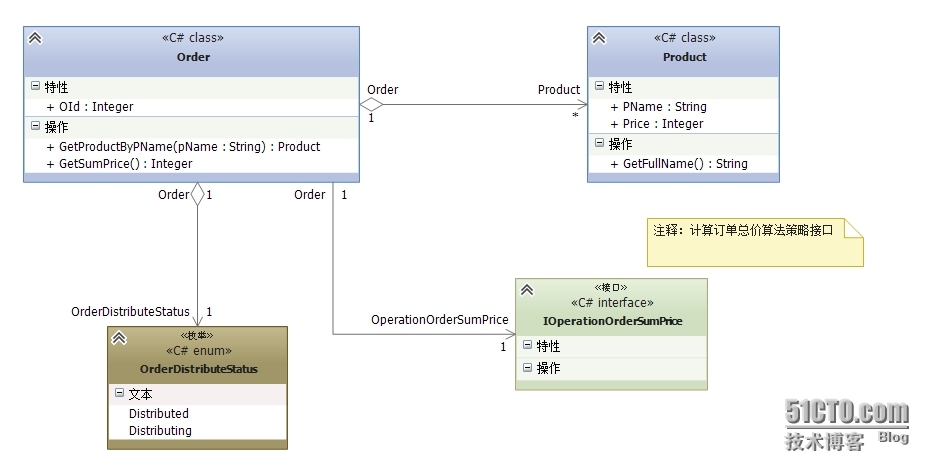Screen dimensions: 928x470
Task: Collapse the 特性 section in Order class
Action: click(35, 87)
